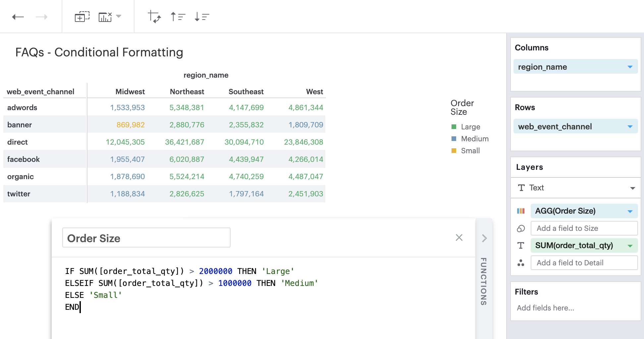The image size is (644, 339).
Task: Click the color marks icon in Layers
Action: tap(521, 211)
